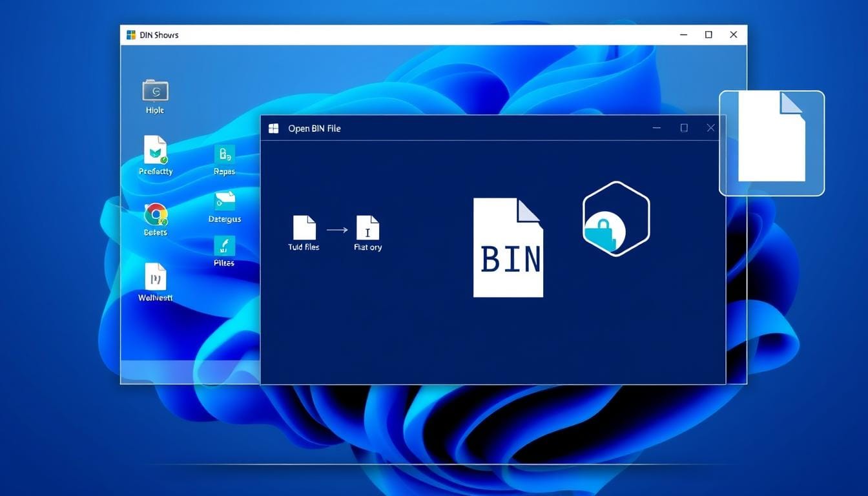Image resolution: width=868 pixels, height=496 pixels.
Task: Click the white document thumbnail at top right
Action: pos(771,137)
